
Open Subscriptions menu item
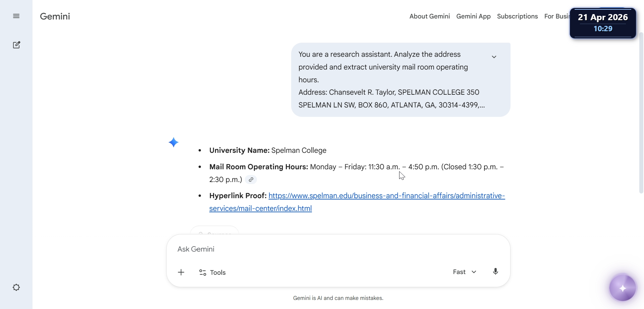click(517, 16)
